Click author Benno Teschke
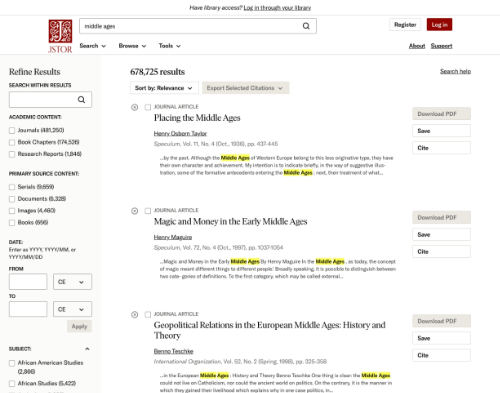Screen dimensions: 500x393 [173, 351]
